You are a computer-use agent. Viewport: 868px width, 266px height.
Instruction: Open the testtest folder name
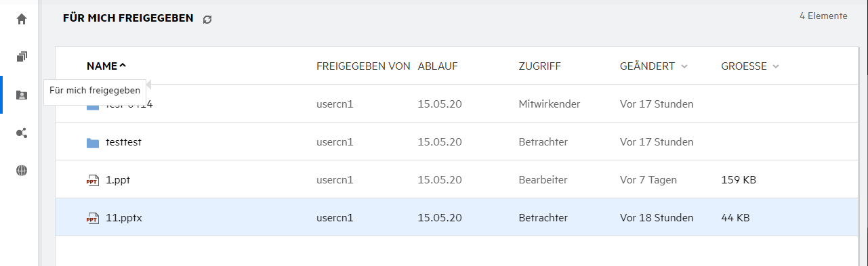124,142
